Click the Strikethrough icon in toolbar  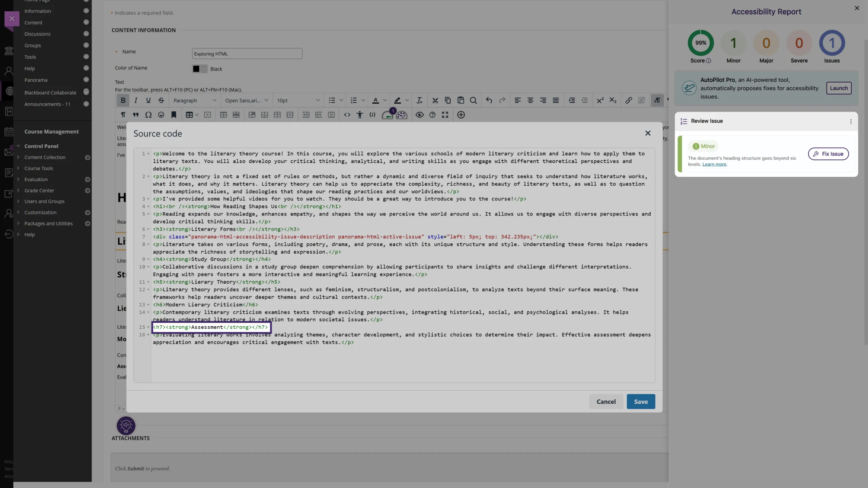point(161,100)
